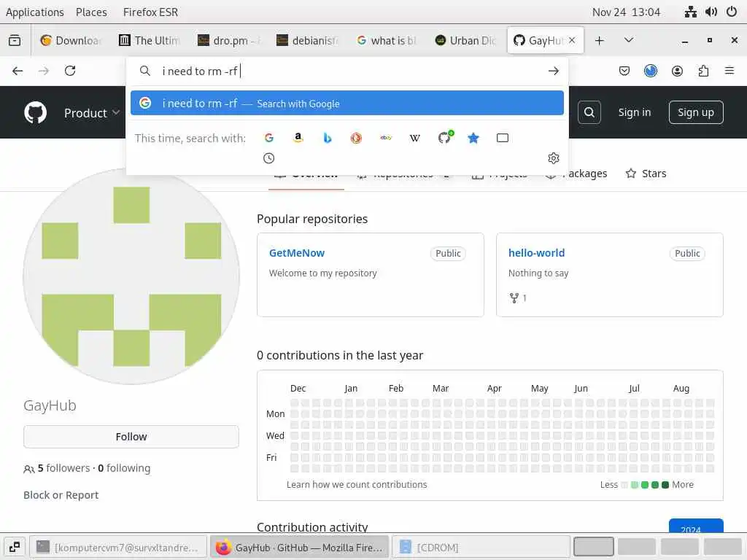Select the 2024 activity year button
This screenshot has width=747, height=560.
696,526
